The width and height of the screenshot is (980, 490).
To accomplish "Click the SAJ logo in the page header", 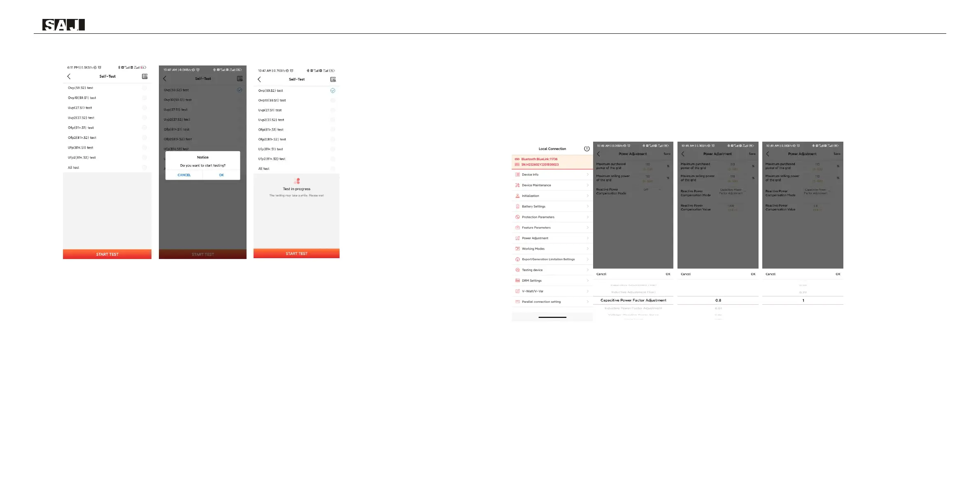I will coord(63,25).
